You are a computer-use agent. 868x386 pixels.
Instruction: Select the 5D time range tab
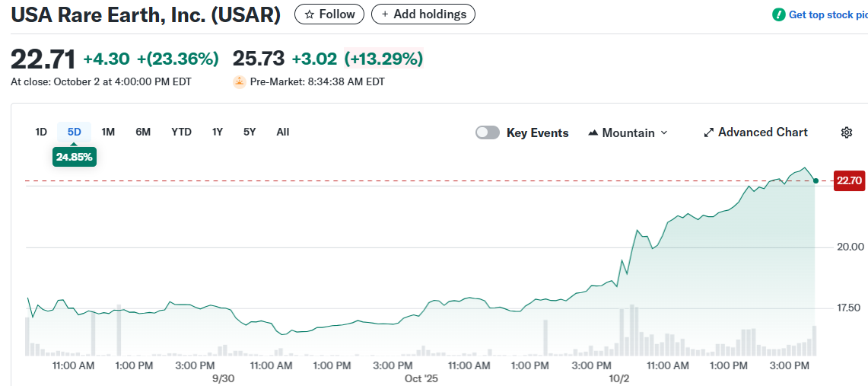coord(74,132)
